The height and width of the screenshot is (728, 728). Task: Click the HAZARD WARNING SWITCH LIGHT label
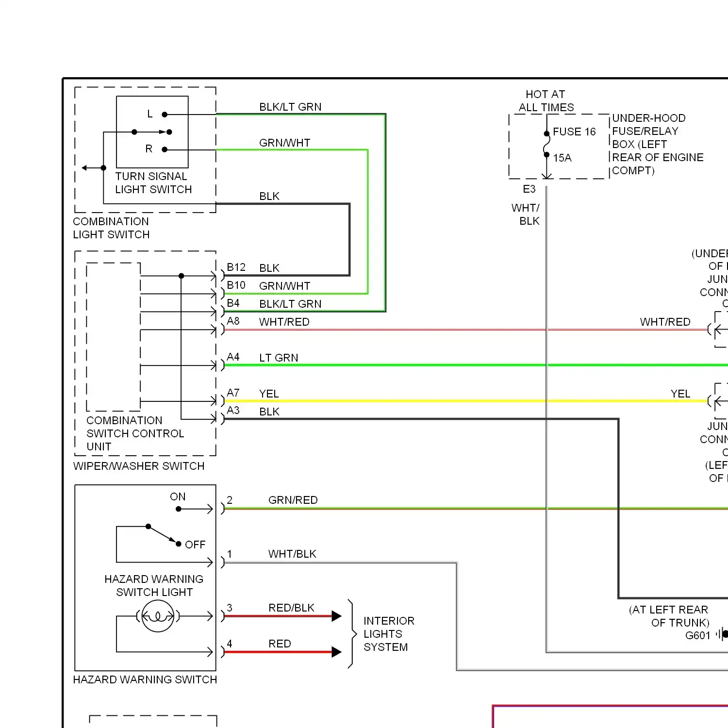pos(154,586)
